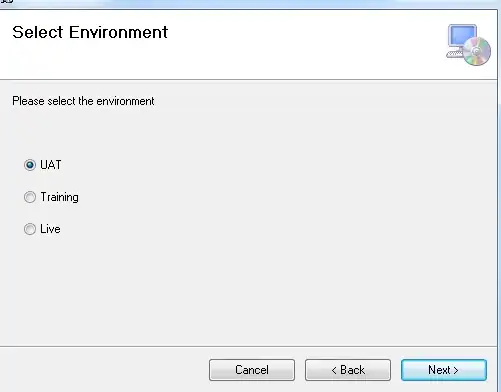Click the separator line above the buttons

248,346
